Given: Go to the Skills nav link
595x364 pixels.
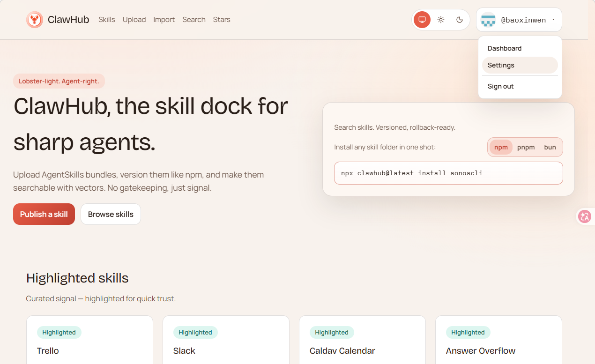Looking at the screenshot, I should click(x=106, y=20).
